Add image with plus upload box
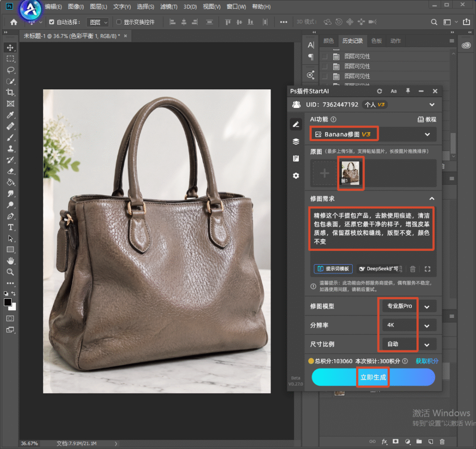476x449 pixels. (324, 174)
